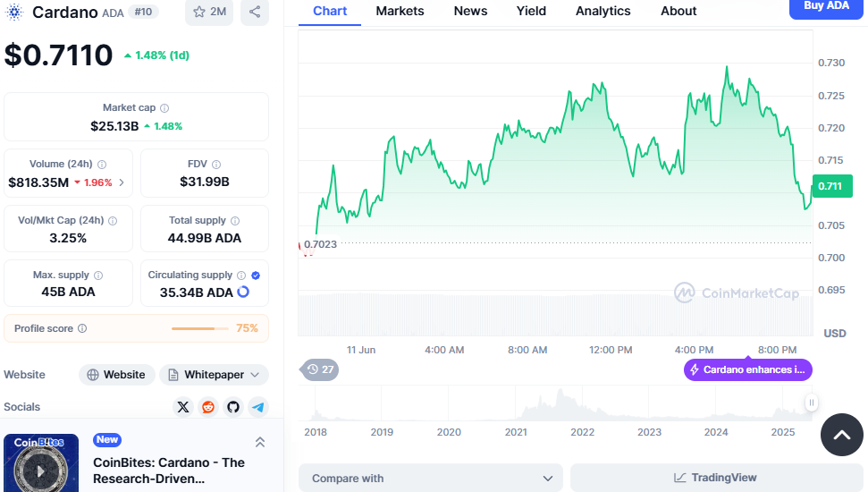Open the News tab
The image size is (868, 492).
coord(470,11)
